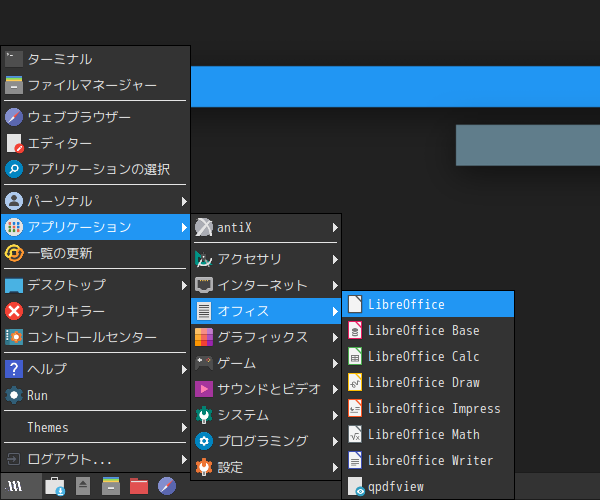Click the control center icon beside コントロールセンター
This screenshot has width=600, height=500.
[x=14, y=337]
